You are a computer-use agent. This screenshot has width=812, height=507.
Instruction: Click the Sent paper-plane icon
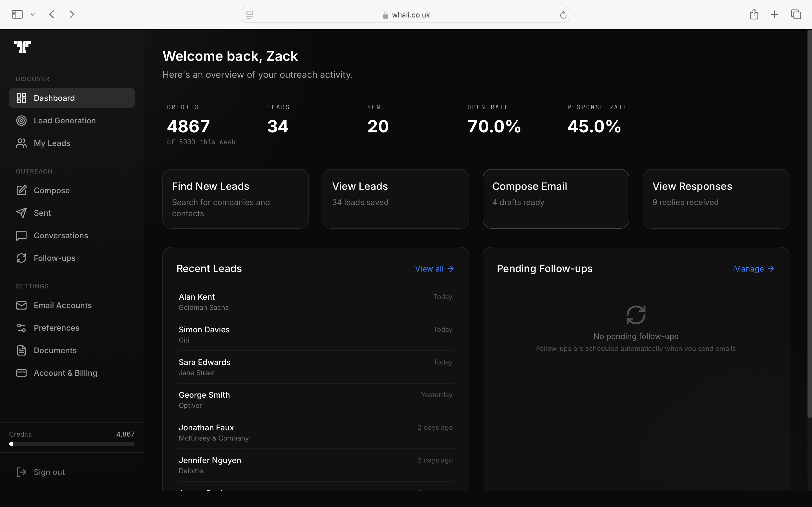point(21,213)
